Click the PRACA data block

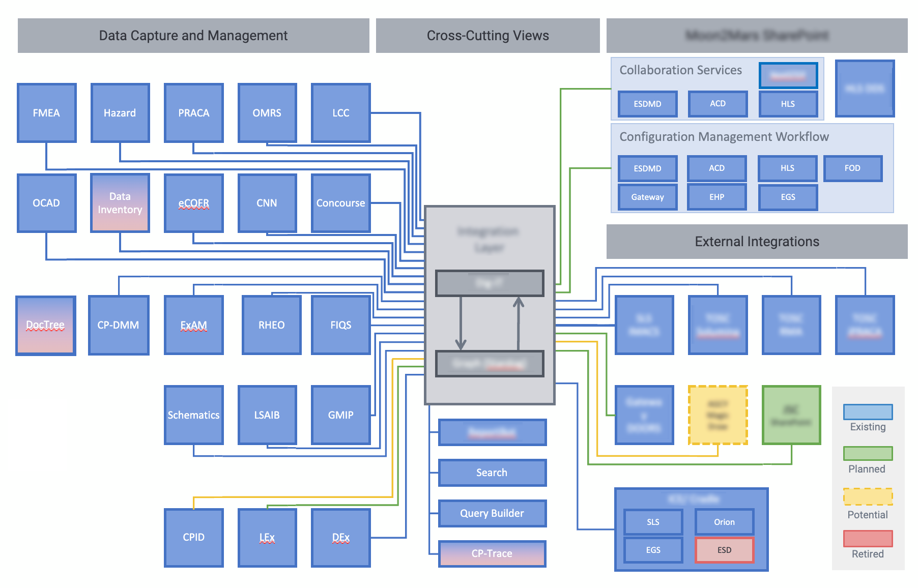(x=193, y=113)
